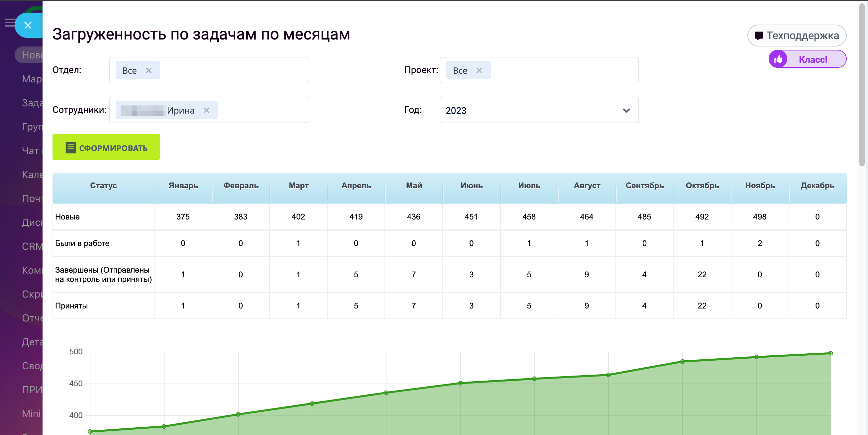Click the last data point on chart
This screenshot has height=435, width=868.
pyautogui.click(x=830, y=353)
